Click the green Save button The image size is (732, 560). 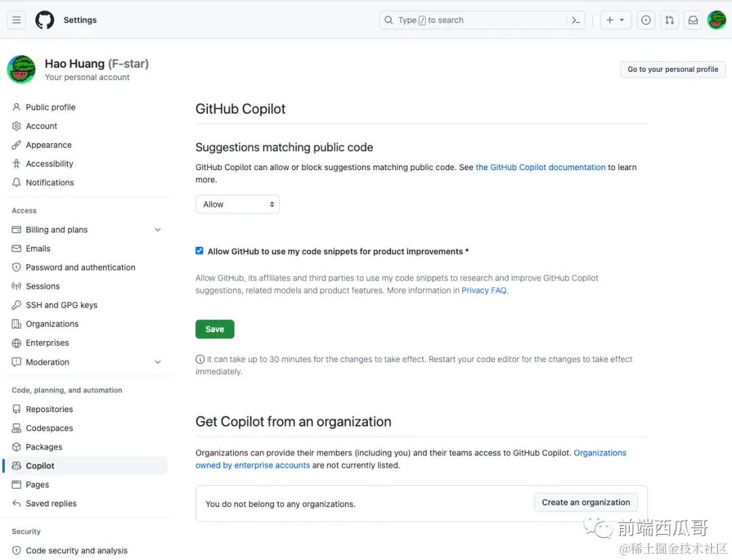[x=215, y=329]
